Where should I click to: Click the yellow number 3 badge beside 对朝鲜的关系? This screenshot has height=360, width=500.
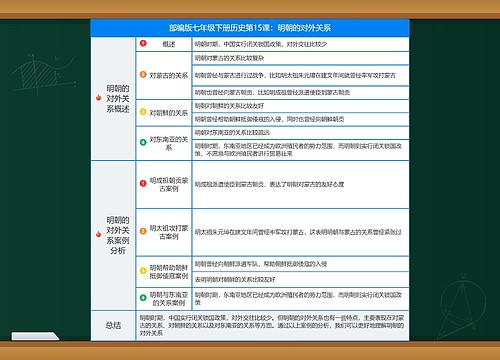(x=143, y=112)
